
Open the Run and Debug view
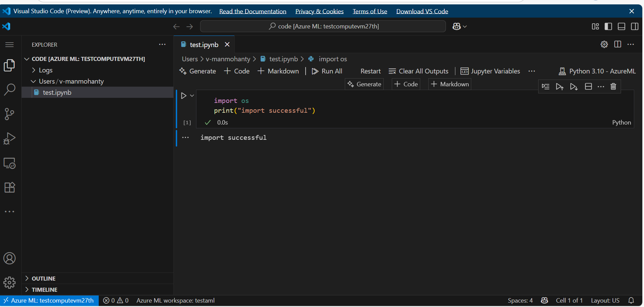click(9, 138)
